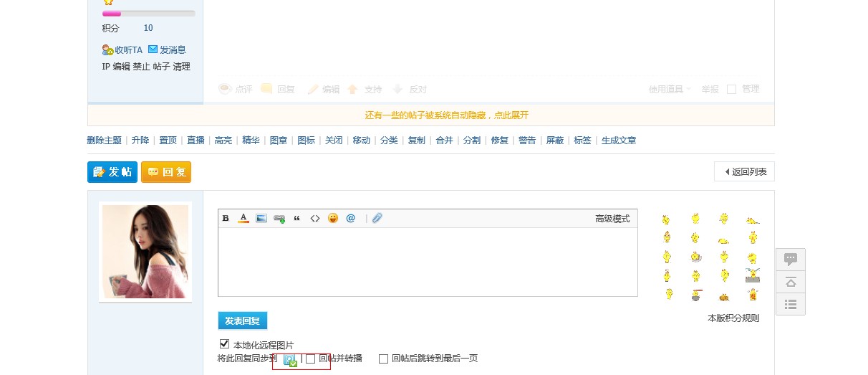This screenshot has width=868, height=375.
Task: Click 生成文章 moderation option
Action: pyautogui.click(x=619, y=141)
